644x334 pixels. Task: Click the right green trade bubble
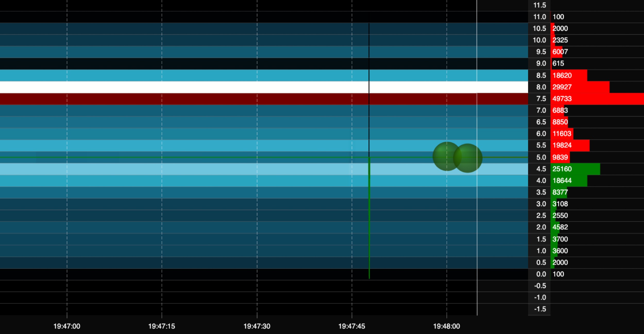click(468, 158)
